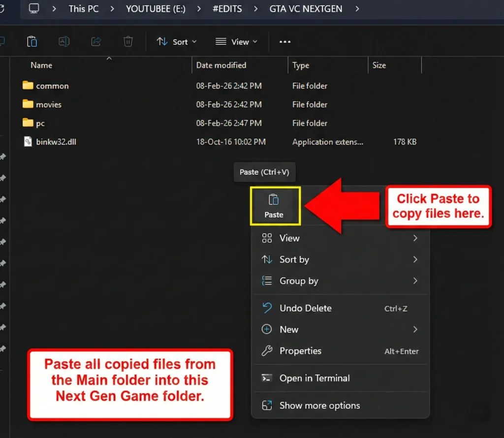Click the Date modified column header
The height and width of the screenshot is (438, 504).
(221, 65)
